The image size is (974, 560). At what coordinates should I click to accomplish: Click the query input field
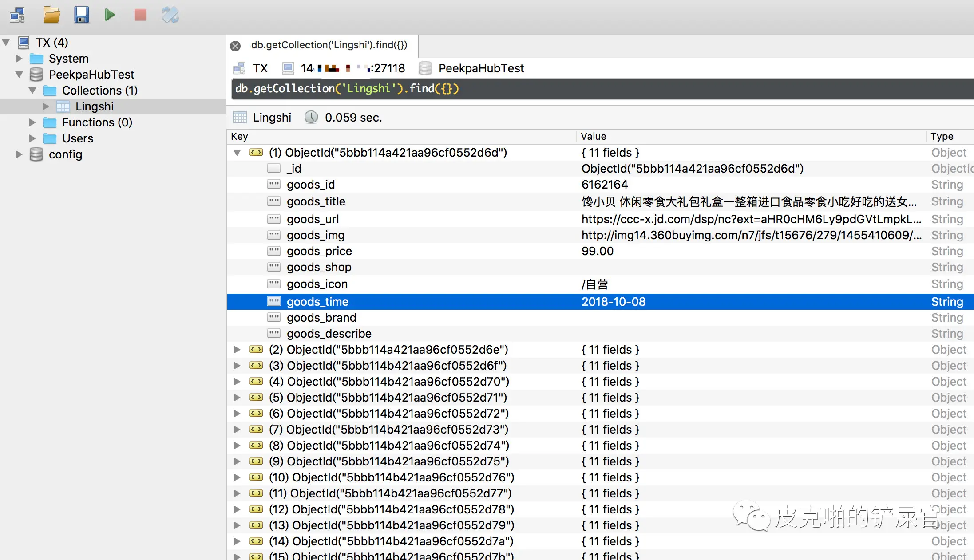(x=577, y=89)
